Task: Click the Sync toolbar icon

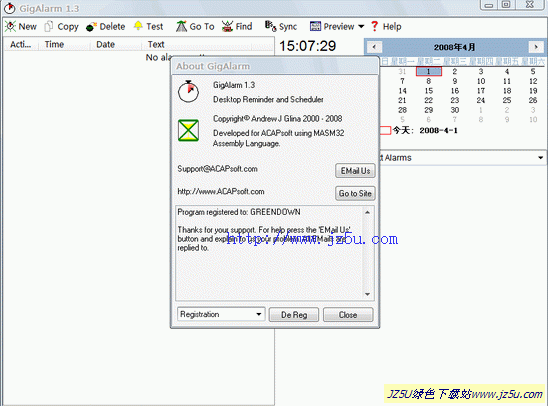Action: coord(270,26)
